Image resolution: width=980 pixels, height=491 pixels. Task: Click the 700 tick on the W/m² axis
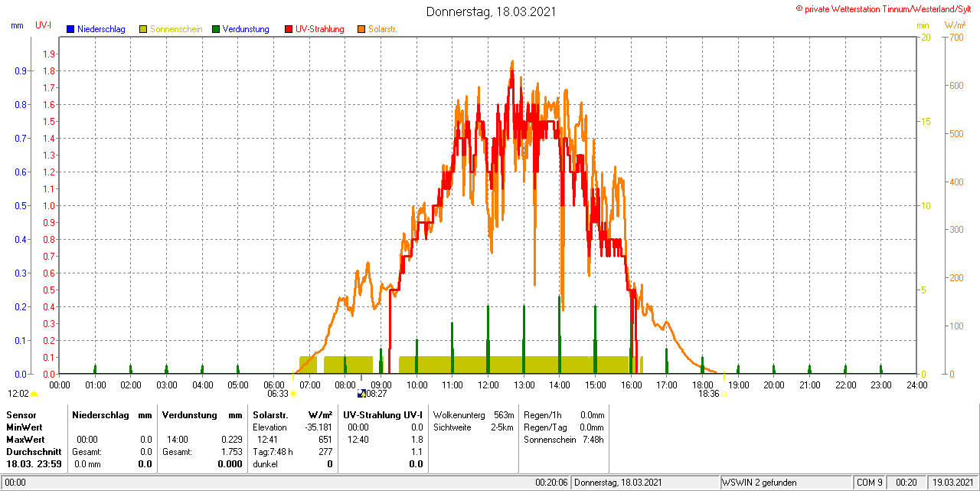tap(955, 37)
